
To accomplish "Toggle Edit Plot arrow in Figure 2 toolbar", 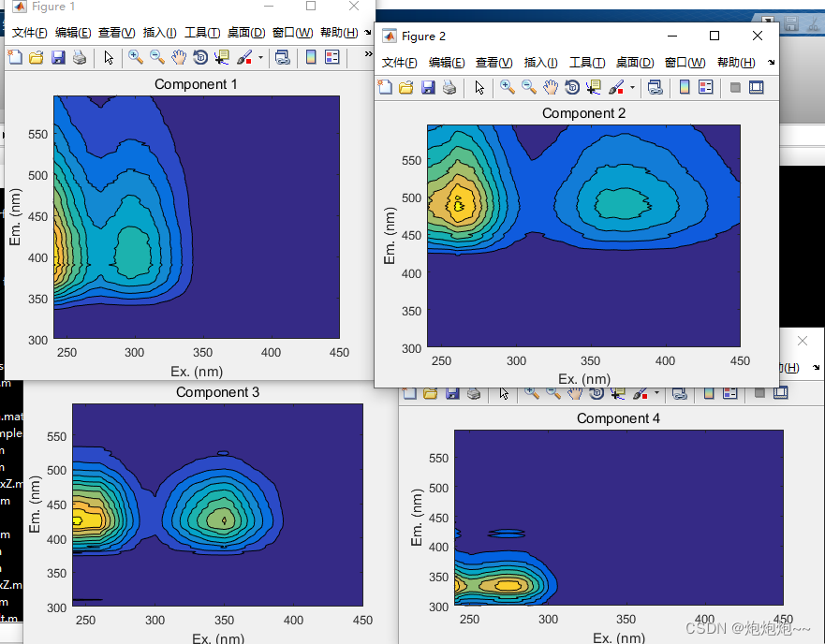I will pos(479,87).
